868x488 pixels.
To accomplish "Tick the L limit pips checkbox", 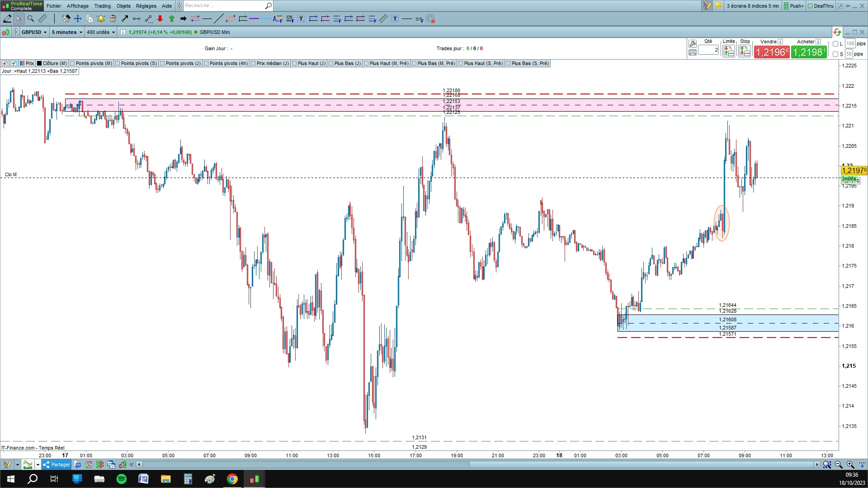I will [x=835, y=44].
